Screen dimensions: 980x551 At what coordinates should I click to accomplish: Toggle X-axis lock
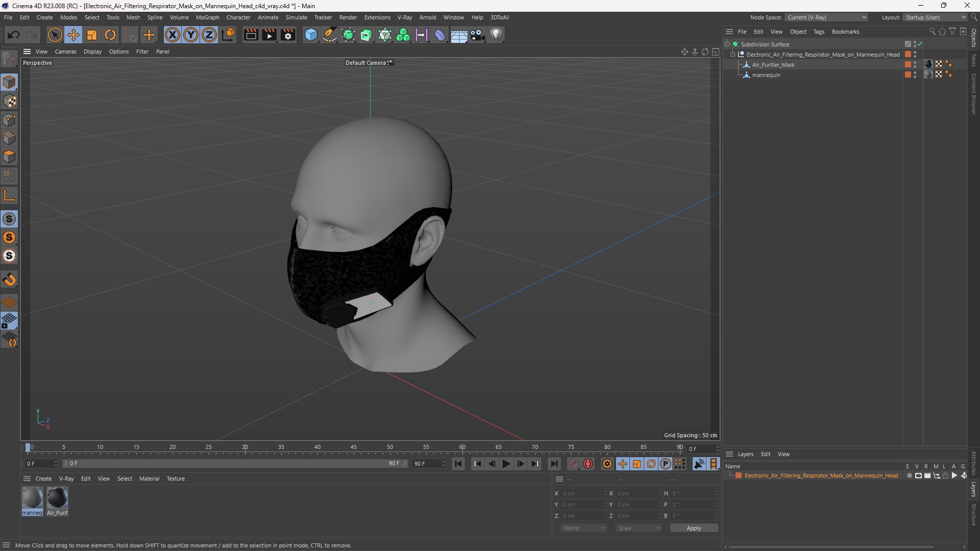coord(173,35)
